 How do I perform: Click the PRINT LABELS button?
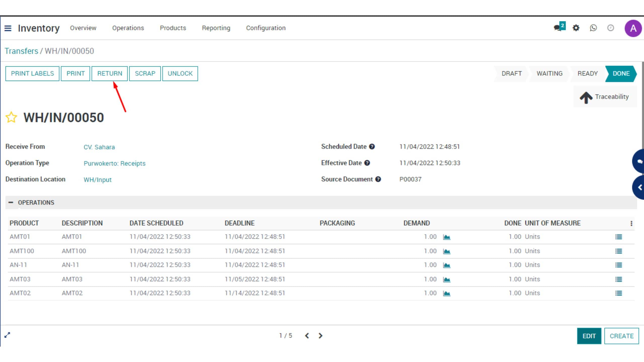coord(32,73)
